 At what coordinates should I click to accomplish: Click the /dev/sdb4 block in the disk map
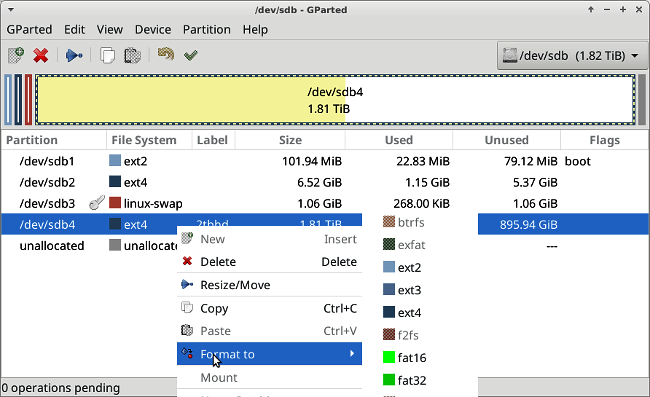[335, 99]
